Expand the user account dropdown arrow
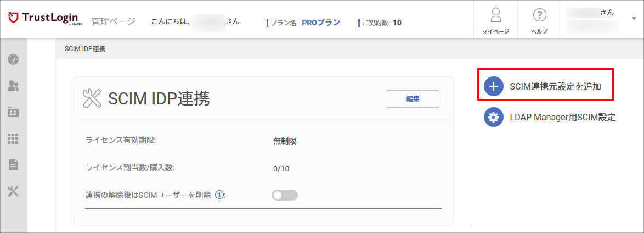Screen dimensions: 644x233 click(x=634, y=19)
